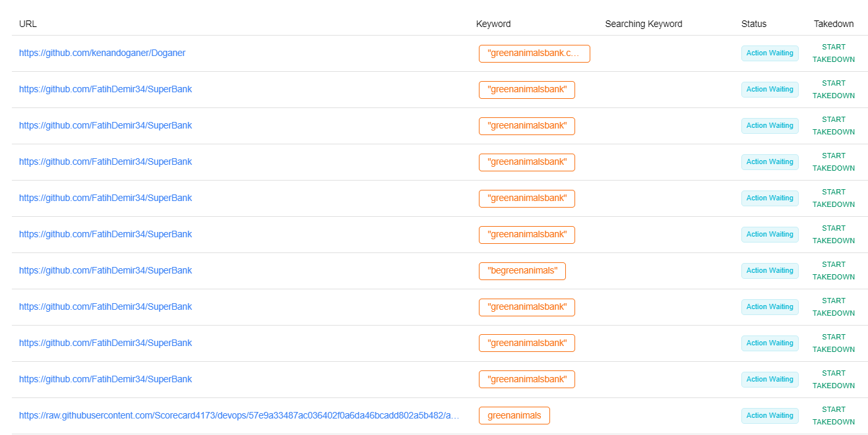Click the "begreenanimals" keyword tag
Image resolution: width=868 pixels, height=435 pixels.
coord(522,271)
